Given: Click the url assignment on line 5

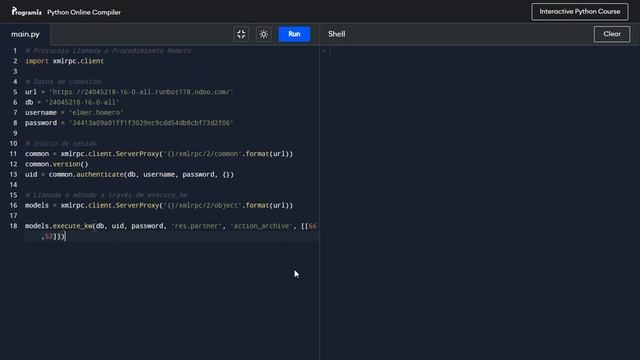Looking at the screenshot, I should (x=129, y=92).
